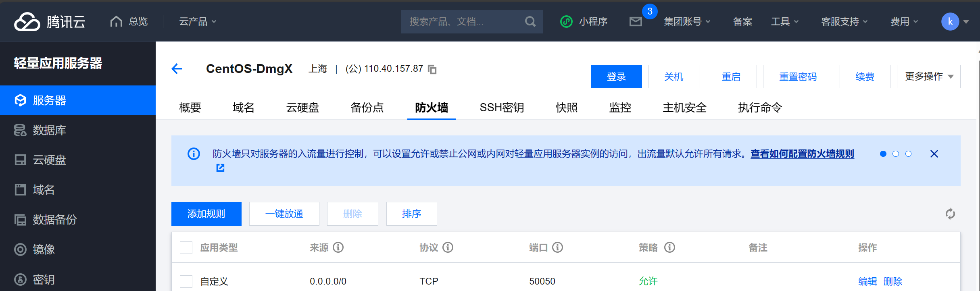Image resolution: width=980 pixels, height=291 pixels.
Task: Switch to the SSH密钥 tab
Action: tap(502, 108)
